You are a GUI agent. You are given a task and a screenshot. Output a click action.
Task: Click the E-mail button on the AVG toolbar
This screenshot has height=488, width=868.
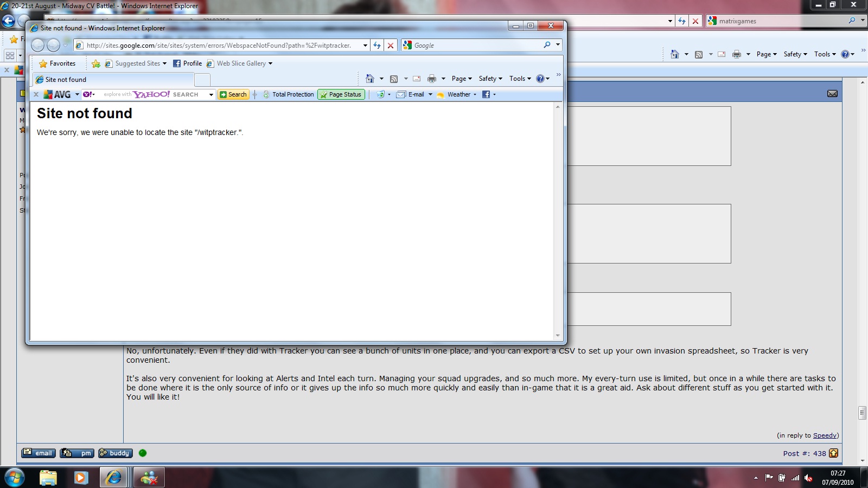(x=411, y=94)
